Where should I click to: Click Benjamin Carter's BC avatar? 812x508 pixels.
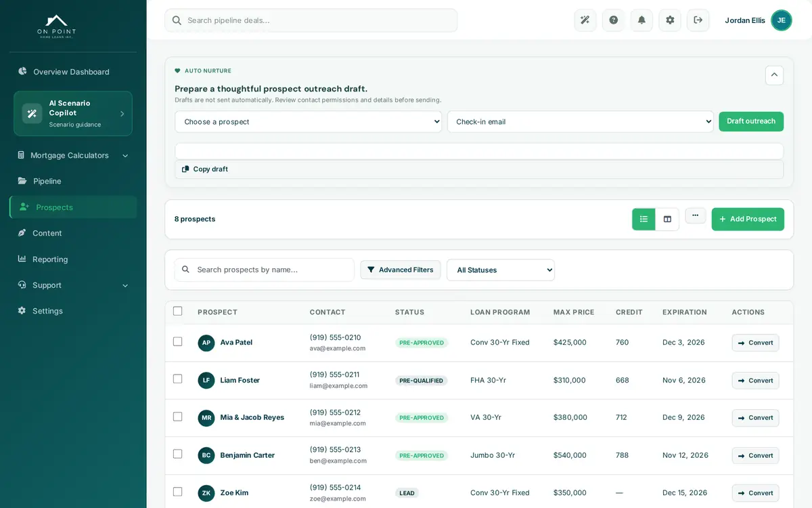click(x=206, y=455)
